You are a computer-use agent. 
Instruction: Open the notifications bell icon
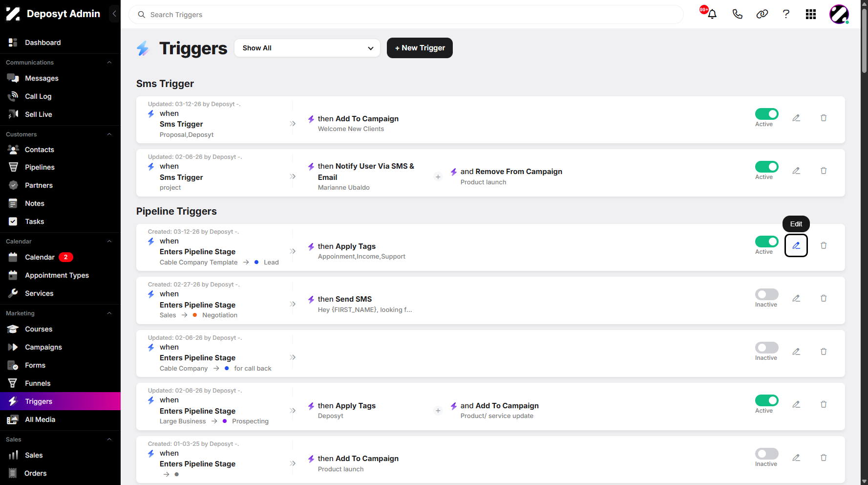712,14
